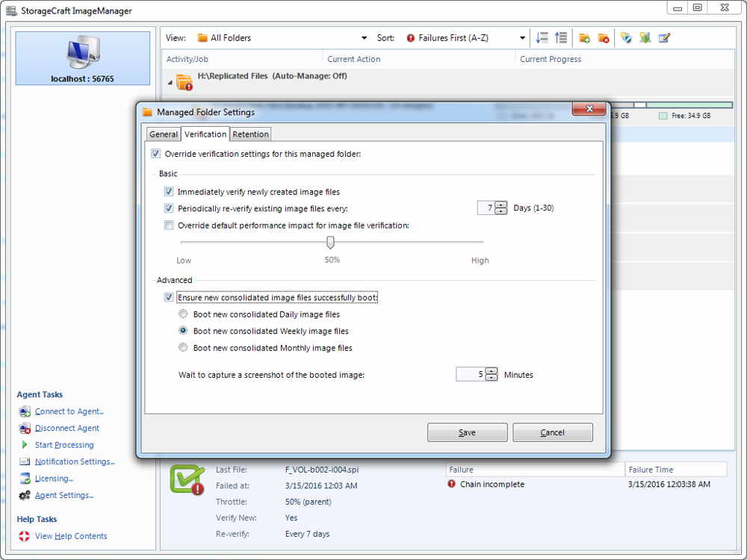The height and width of the screenshot is (560, 747).
Task: Open Notification Settings via its icon
Action: pyautogui.click(x=25, y=461)
